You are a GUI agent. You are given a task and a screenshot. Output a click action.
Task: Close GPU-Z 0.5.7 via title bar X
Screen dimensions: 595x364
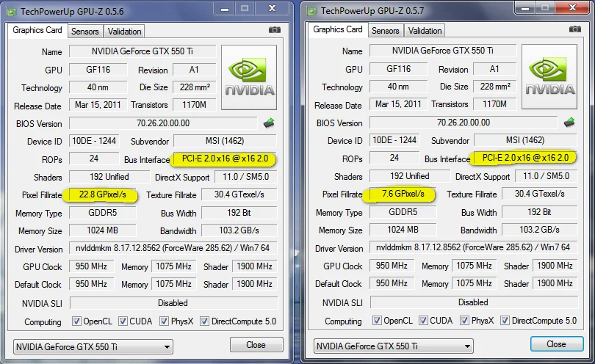click(x=573, y=7)
